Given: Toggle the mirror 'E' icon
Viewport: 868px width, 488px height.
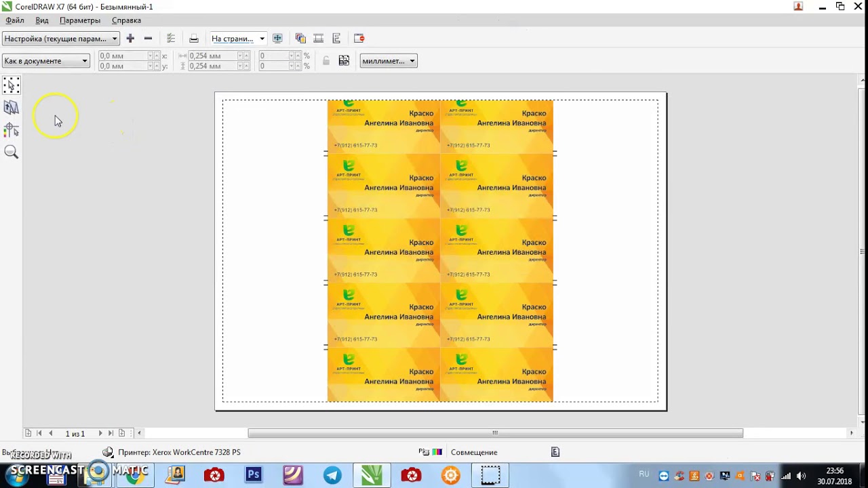Looking at the screenshot, I should point(336,39).
